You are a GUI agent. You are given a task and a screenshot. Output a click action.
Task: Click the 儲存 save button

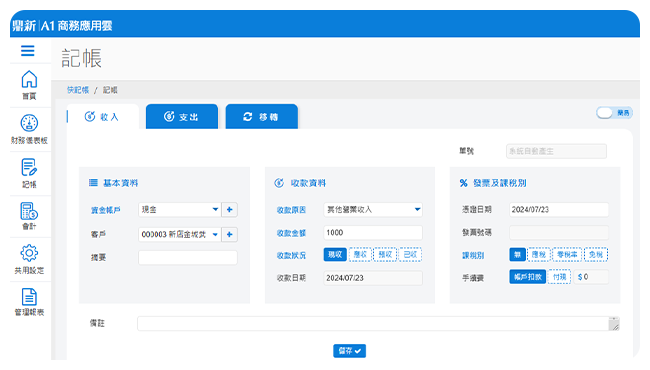pyautogui.click(x=349, y=351)
